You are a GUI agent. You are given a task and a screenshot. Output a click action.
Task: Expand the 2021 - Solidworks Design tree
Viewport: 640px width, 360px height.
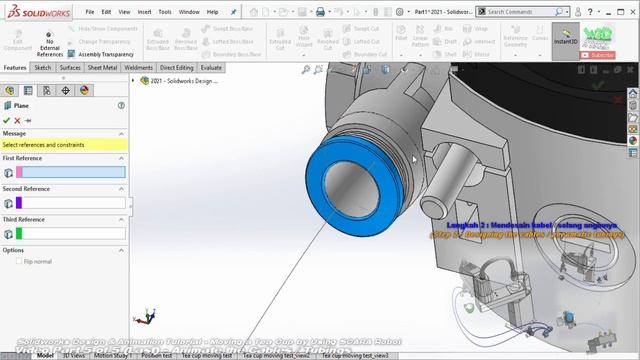[133, 81]
